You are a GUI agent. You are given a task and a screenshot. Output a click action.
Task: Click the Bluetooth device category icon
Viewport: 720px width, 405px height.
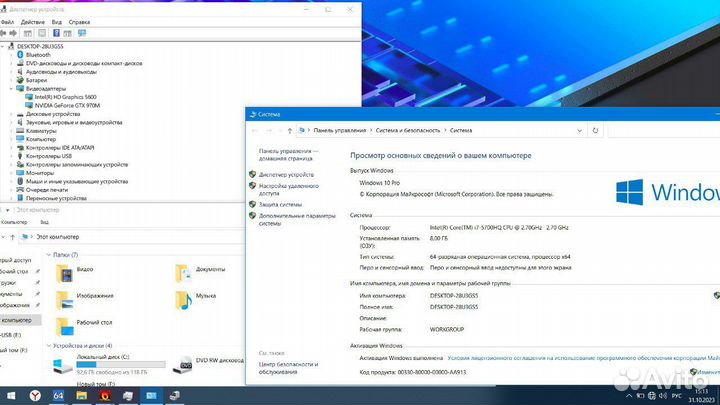click(20, 55)
